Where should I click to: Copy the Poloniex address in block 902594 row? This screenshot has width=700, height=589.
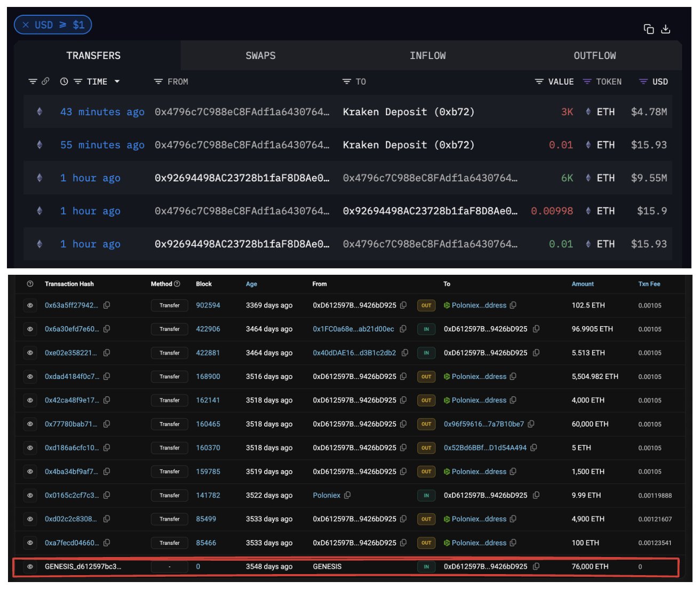(x=513, y=305)
